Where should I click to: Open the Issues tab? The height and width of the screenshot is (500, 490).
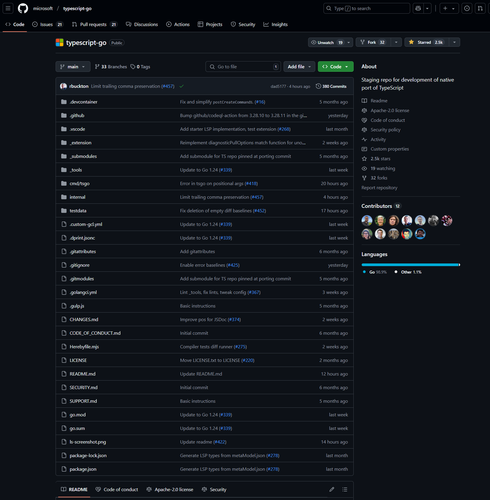(x=47, y=24)
